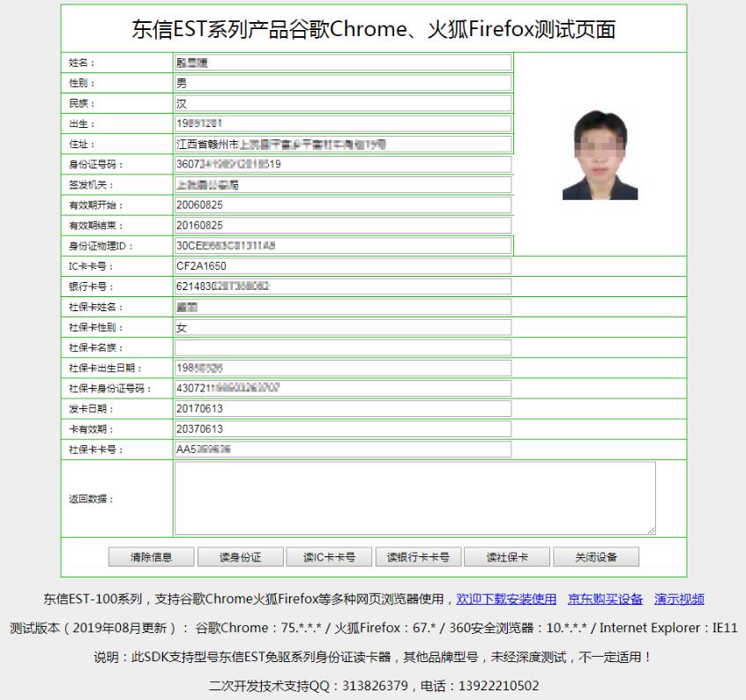
Task: Select the 银行卡卡号 bank card field
Action: [x=342, y=286]
